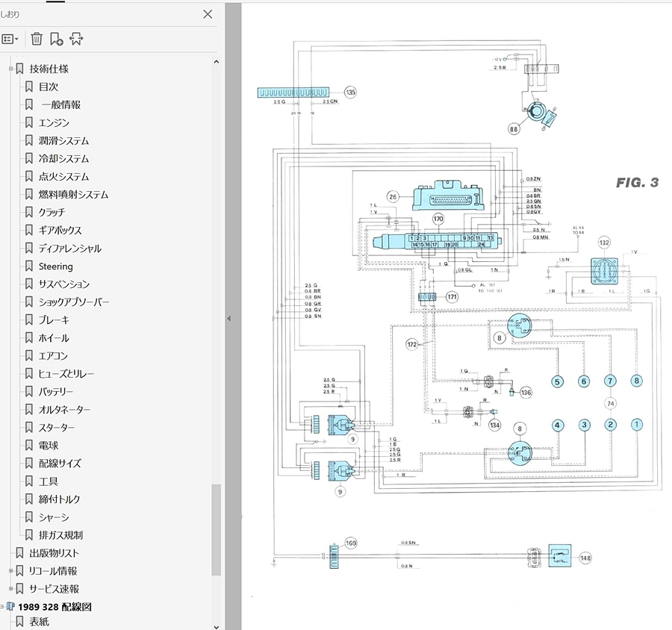Click the bookmark icon beside 出版物リスト
The width and height of the screenshot is (672, 630).
(19, 553)
